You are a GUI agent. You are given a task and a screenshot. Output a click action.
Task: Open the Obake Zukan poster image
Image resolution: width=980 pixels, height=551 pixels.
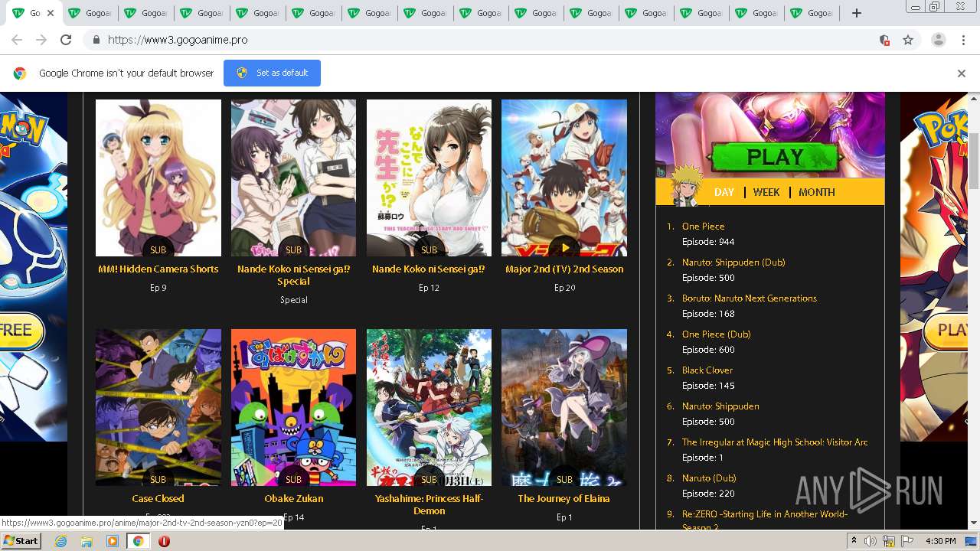[293, 407]
